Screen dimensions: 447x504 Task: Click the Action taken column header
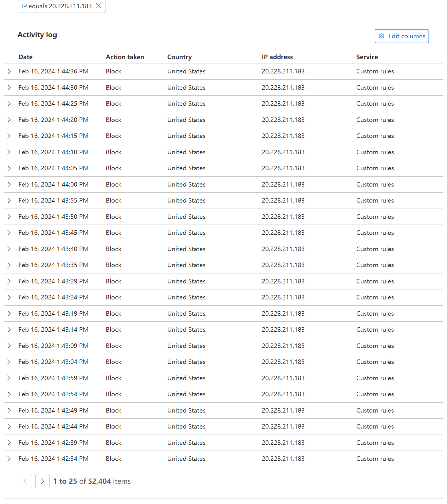tap(125, 57)
